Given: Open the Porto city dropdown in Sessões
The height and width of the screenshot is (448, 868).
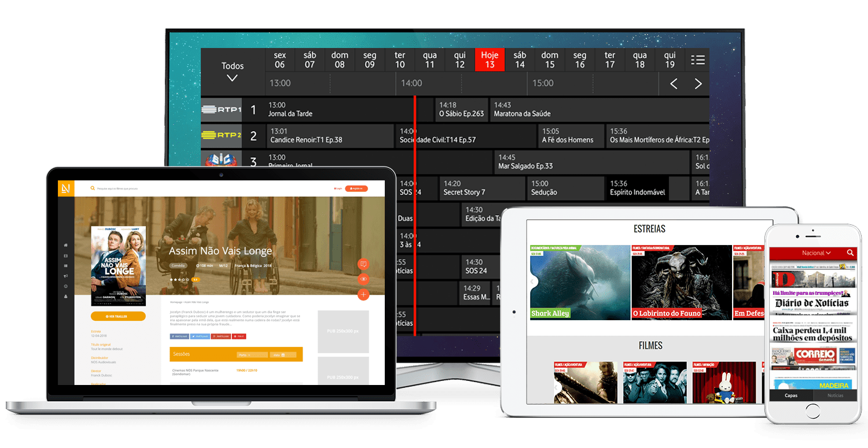Looking at the screenshot, I should (x=252, y=355).
